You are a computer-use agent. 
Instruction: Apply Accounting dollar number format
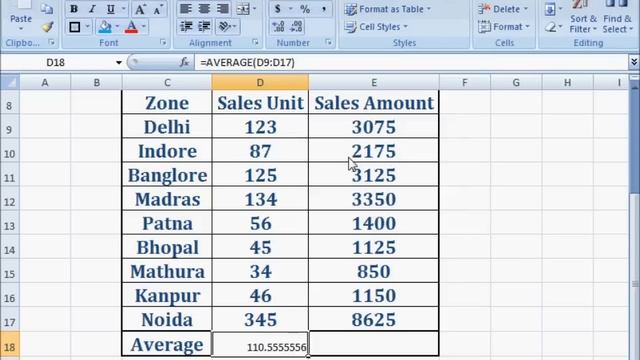coord(278,9)
